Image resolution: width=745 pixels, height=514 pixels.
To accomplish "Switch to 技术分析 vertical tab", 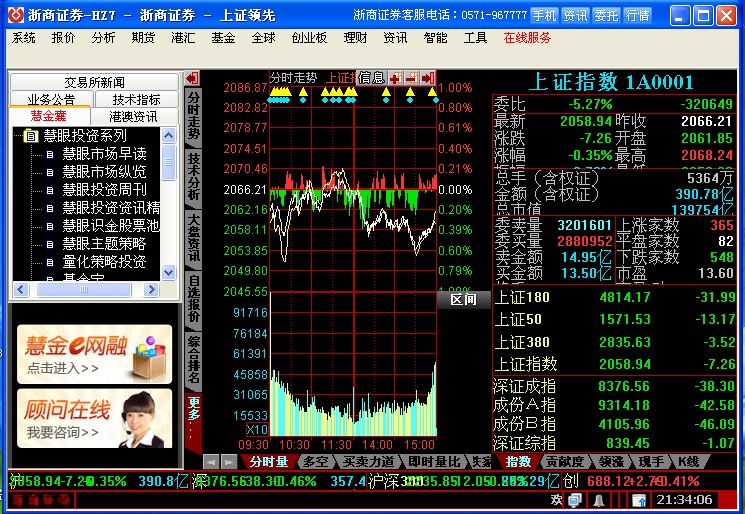I will [194, 178].
